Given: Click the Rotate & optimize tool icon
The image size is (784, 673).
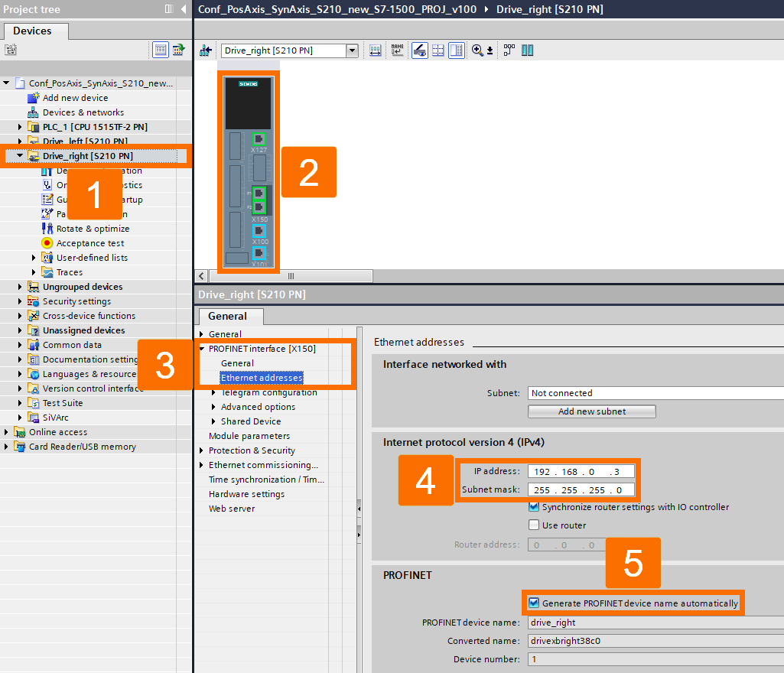Looking at the screenshot, I should [x=47, y=229].
